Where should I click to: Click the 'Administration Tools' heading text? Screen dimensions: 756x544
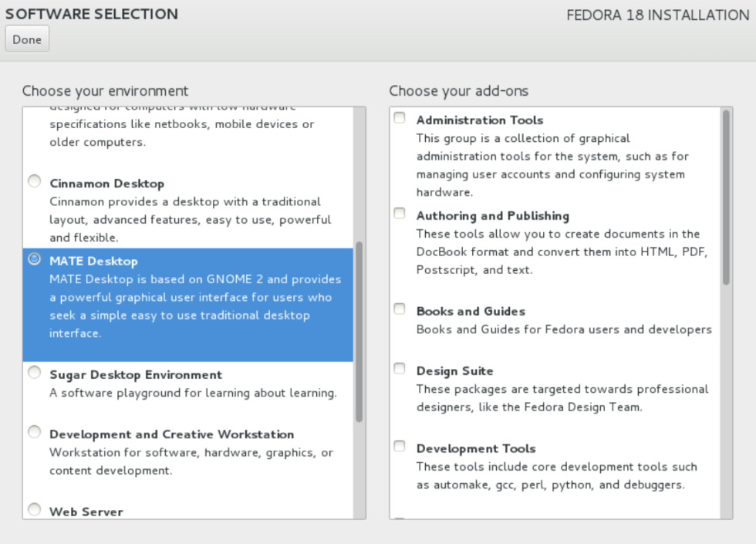coord(480,120)
